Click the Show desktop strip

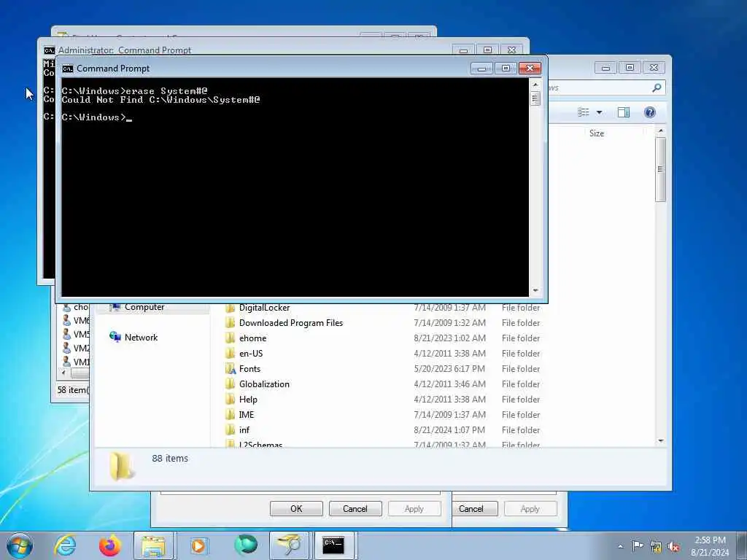(x=742, y=545)
